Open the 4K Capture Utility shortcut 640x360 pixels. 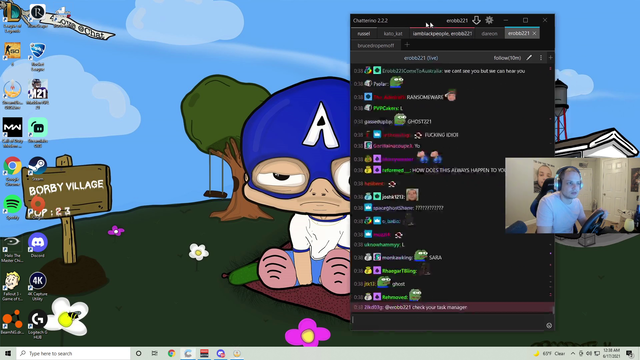pos(38,286)
